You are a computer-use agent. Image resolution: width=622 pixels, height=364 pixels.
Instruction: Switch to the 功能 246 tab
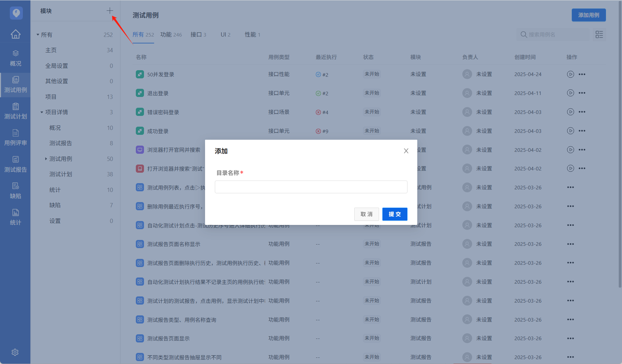click(x=171, y=35)
